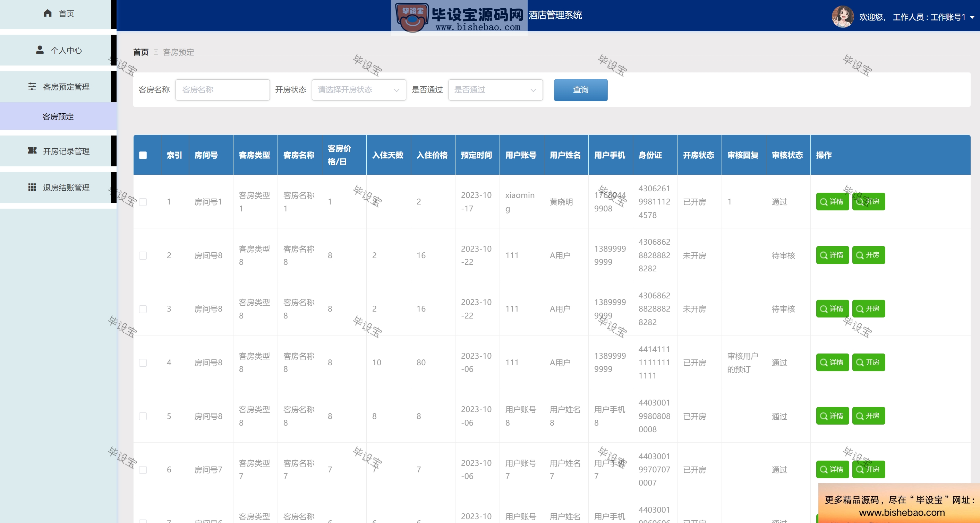
Task: Click the 预定时间 column header
Action: pos(476,155)
